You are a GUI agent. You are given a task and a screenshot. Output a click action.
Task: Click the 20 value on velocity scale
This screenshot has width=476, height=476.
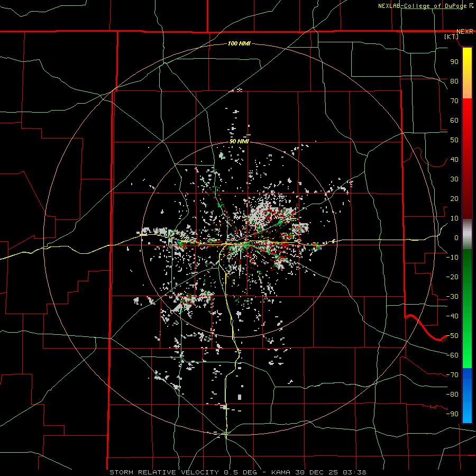(x=454, y=199)
